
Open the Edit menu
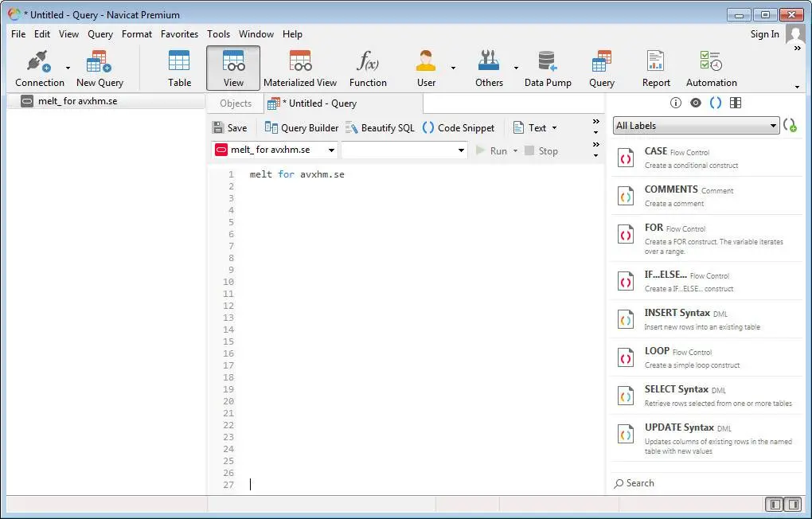point(42,34)
